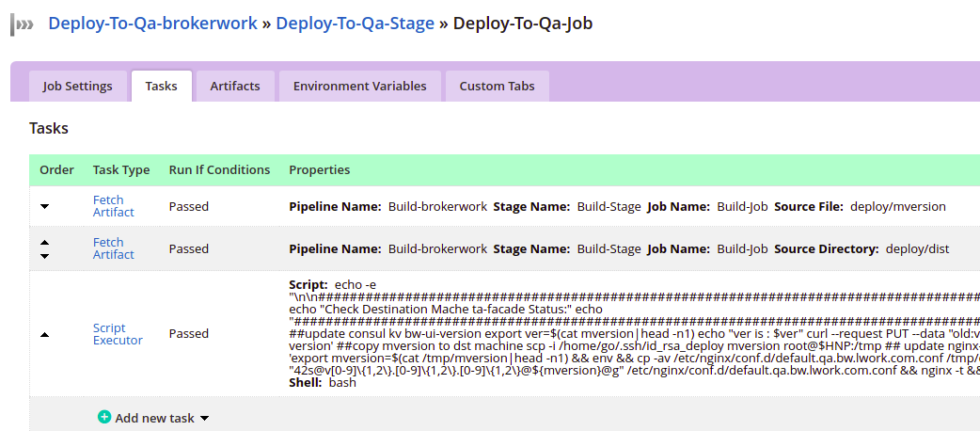Navigate to Deploy-To-Qa-Stage breadcrumb link
Viewport: 980px width, 431px height.
pyautogui.click(x=355, y=24)
